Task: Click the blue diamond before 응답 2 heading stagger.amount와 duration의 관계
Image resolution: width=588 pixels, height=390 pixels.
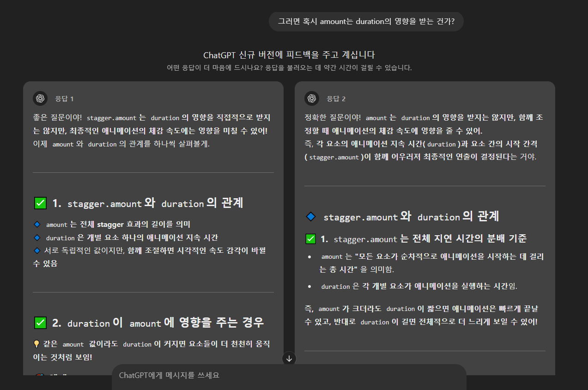Action: (x=311, y=217)
